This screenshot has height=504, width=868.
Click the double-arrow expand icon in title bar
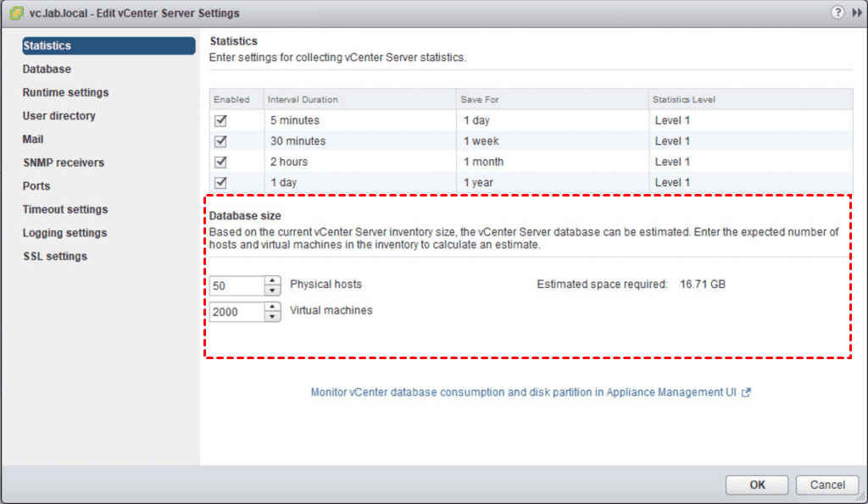(857, 13)
